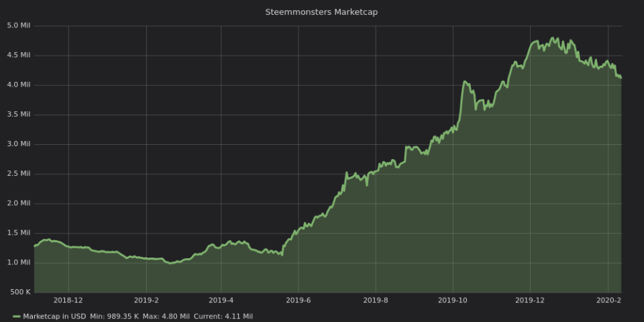This screenshot has height=322, width=644.
Task: Click the 2019-10 x-axis label
Action: [453, 301]
